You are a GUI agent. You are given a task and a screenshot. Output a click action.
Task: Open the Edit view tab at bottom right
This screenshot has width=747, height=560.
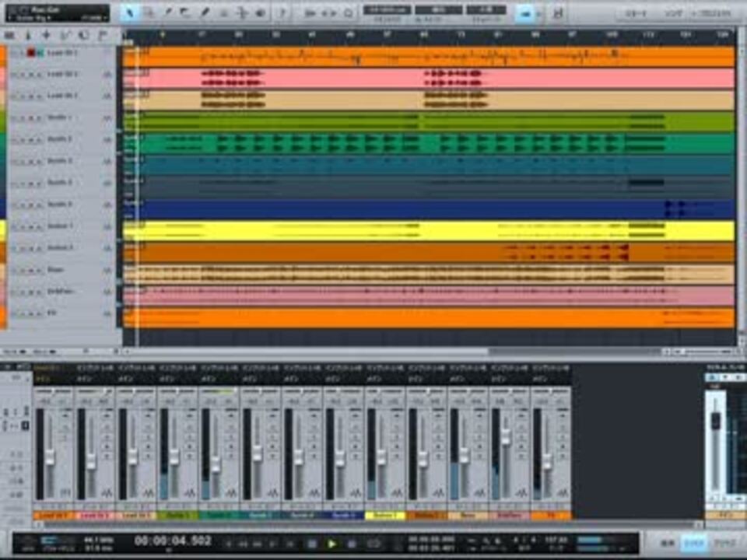tap(668, 544)
